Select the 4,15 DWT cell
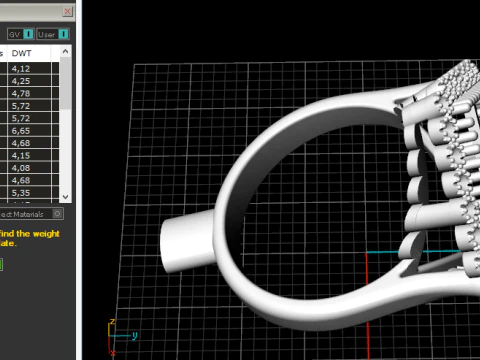This screenshot has width=480, height=360. click(x=29, y=156)
